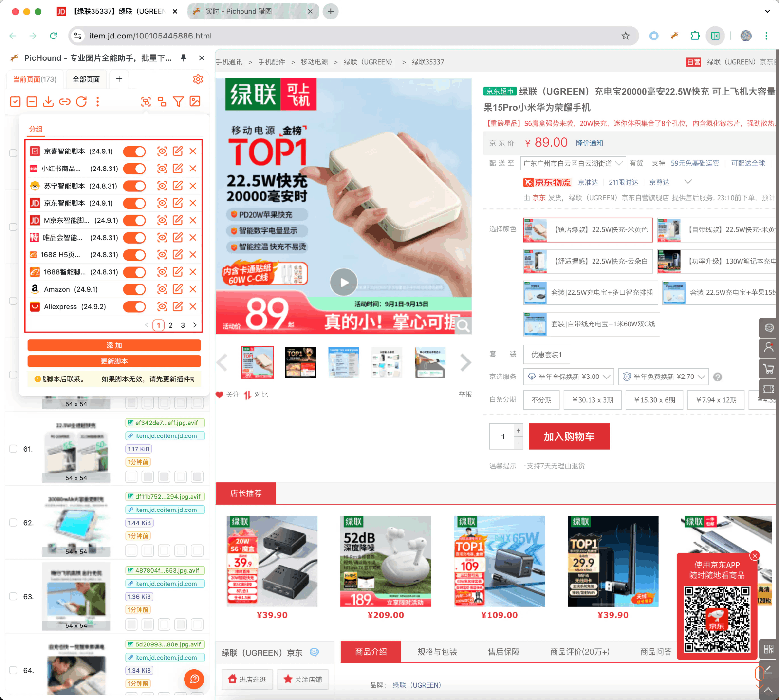Select 【镇店爆款】22.5W快充-米黄色 option
The height and width of the screenshot is (700, 779).
[x=588, y=230]
